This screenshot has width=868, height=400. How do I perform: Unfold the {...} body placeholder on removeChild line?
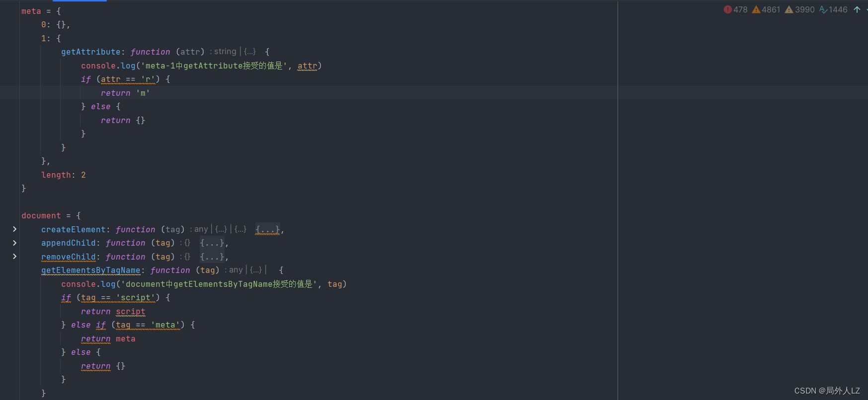pos(213,257)
